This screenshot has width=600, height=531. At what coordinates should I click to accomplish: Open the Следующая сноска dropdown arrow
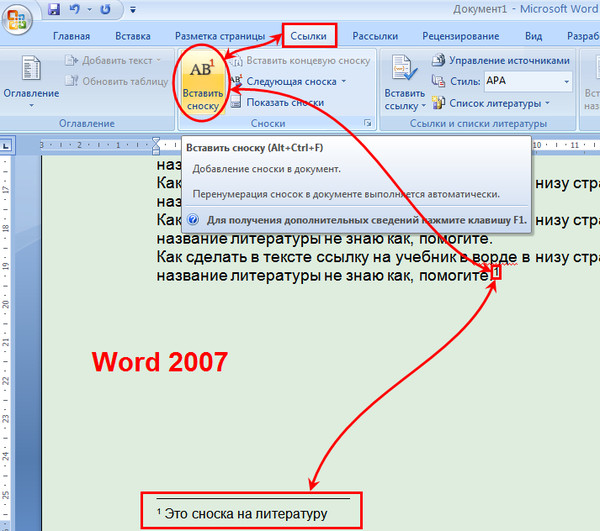click(343, 81)
